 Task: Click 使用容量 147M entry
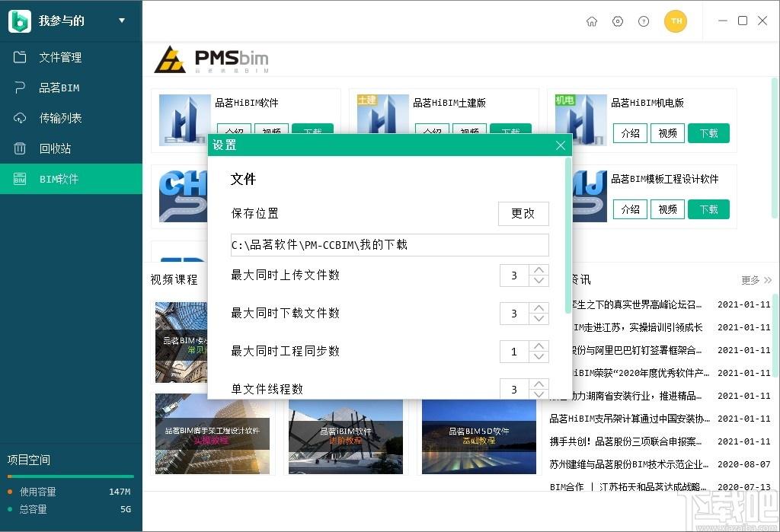click(x=69, y=492)
